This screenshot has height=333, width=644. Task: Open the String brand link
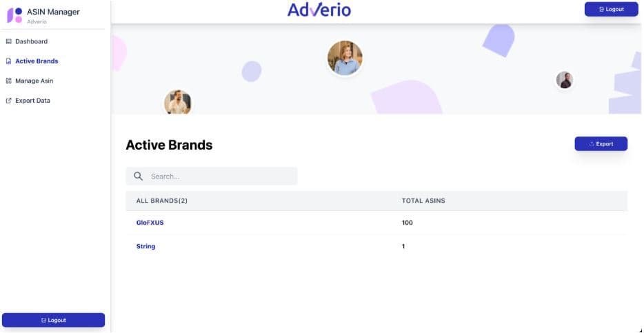145,246
